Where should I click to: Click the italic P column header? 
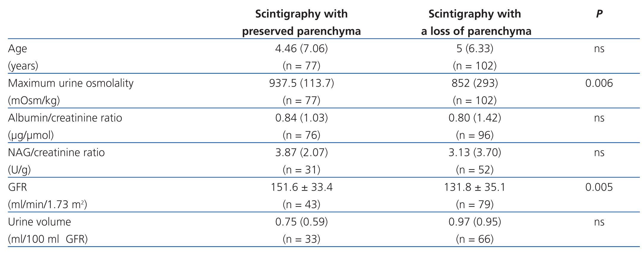[599, 14]
